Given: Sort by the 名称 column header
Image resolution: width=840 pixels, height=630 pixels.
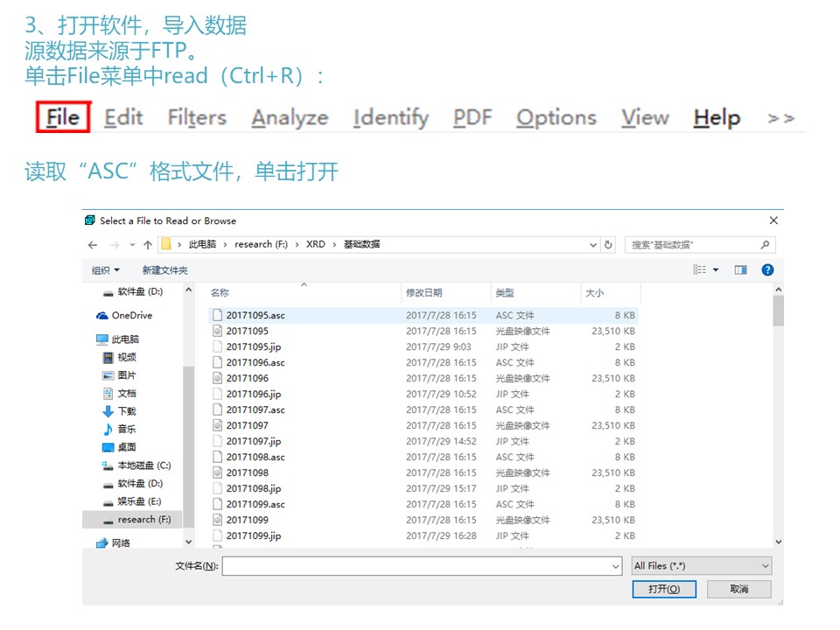Looking at the screenshot, I should [x=220, y=292].
